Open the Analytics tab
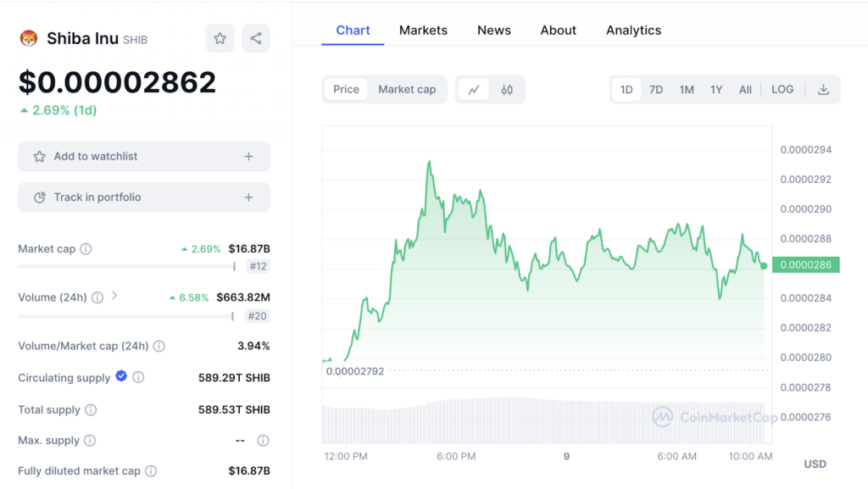The image size is (868, 489). pyautogui.click(x=633, y=31)
